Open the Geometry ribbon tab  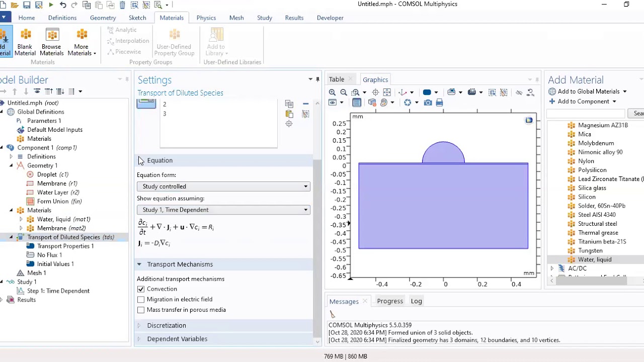click(x=103, y=18)
